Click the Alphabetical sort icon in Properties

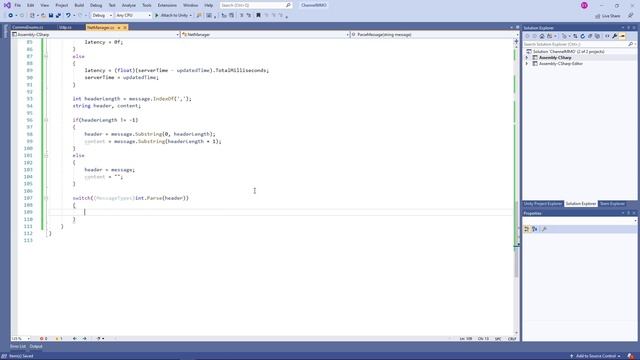[535, 229]
